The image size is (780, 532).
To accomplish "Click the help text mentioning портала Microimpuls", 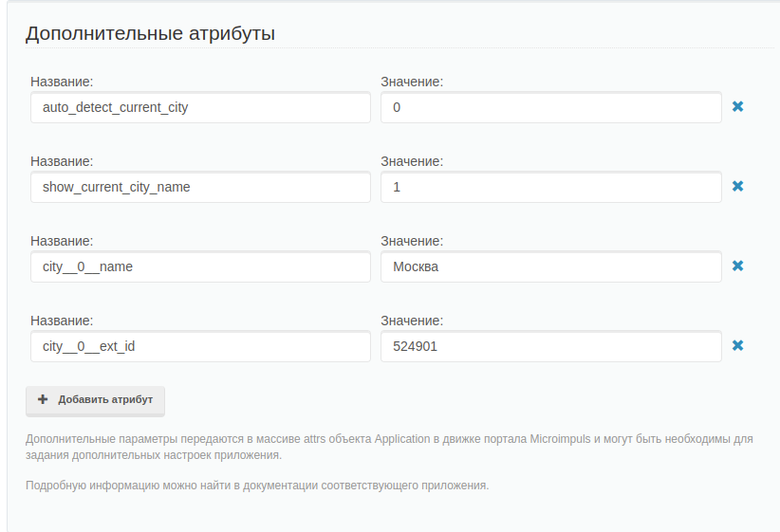I will (x=389, y=447).
